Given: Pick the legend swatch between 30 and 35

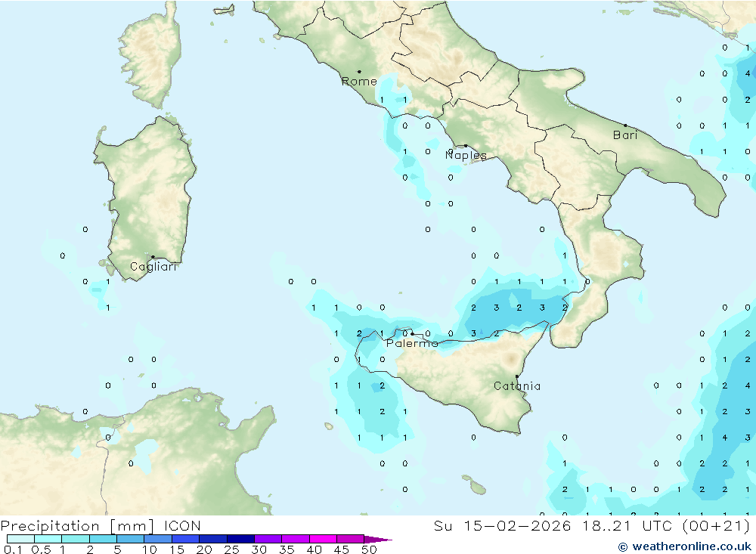Looking at the screenshot, I should pyautogui.click(x=268, y=539).
